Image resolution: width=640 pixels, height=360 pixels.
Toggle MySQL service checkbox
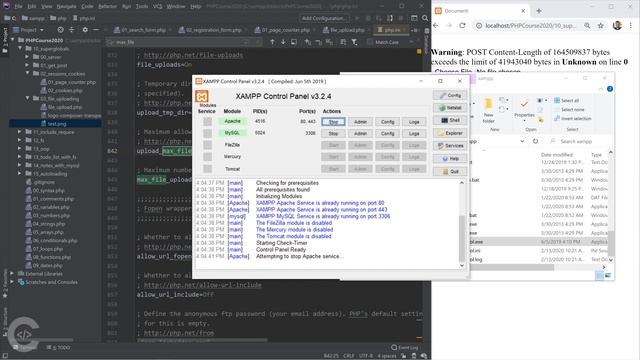pos(208,133)
